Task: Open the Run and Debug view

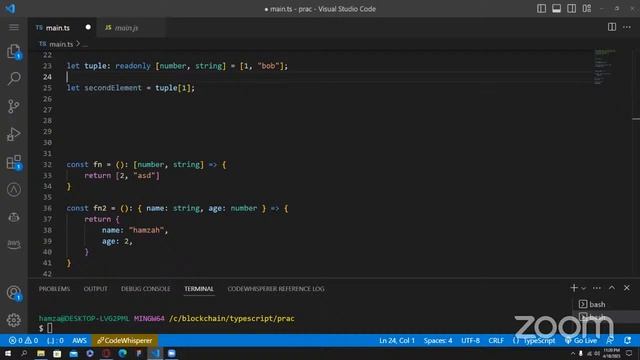Action: pyautogui.click(x=14, y=134)
